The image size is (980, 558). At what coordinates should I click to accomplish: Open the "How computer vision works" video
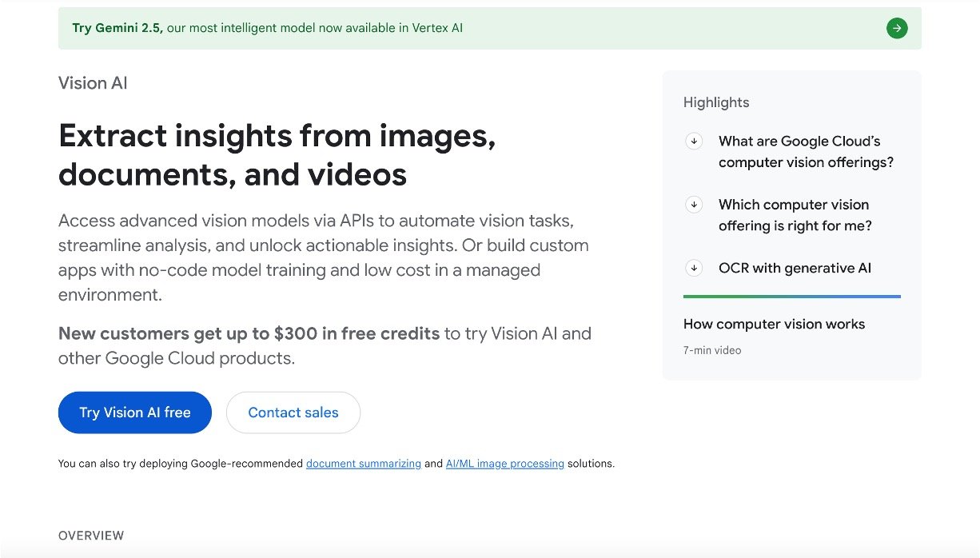(774, 324)
